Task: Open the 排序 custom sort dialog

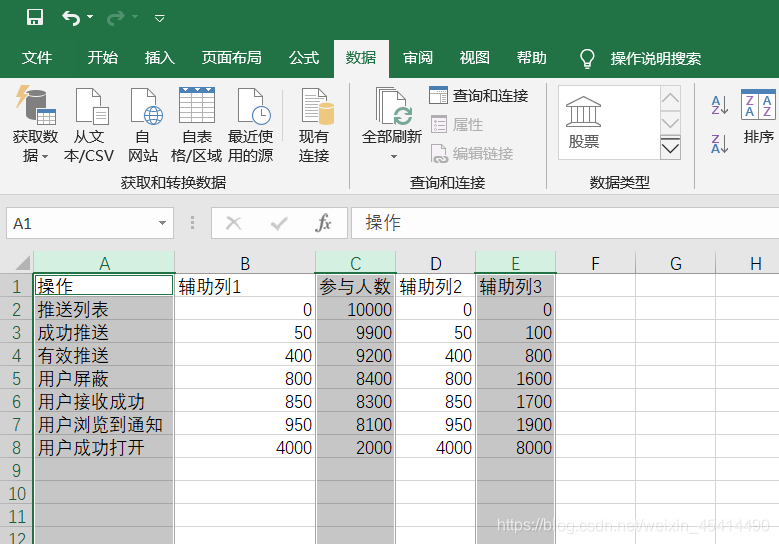Action: pyautogui.click(x=758, y=117)
